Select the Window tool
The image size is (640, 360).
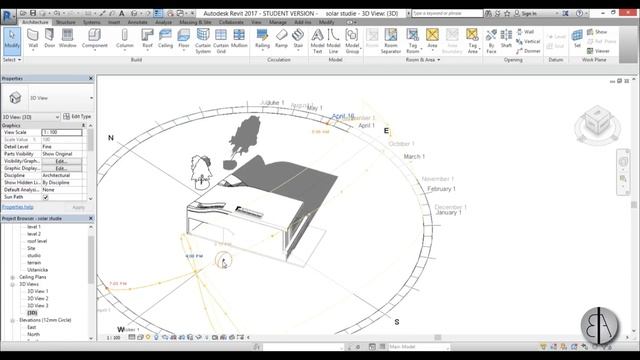tap(67, 39)
